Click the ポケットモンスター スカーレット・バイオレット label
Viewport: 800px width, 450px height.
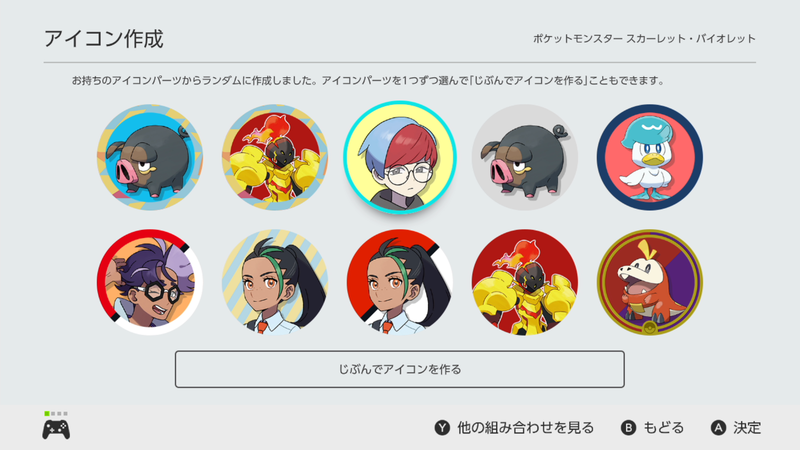pos(644,39)
